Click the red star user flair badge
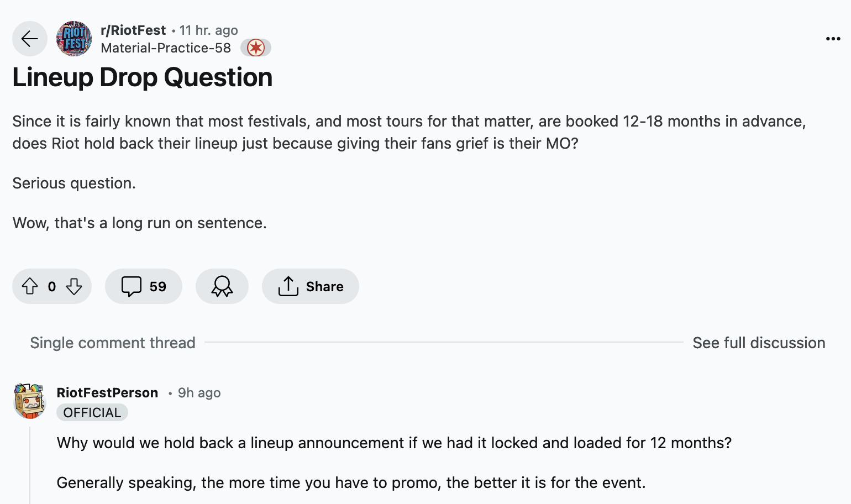Image resolution: width=851 pixels, height=504 pixels. [256, 48]
